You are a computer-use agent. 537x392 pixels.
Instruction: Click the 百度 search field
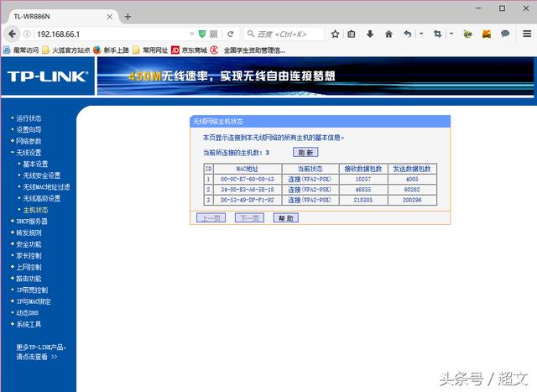284,34
